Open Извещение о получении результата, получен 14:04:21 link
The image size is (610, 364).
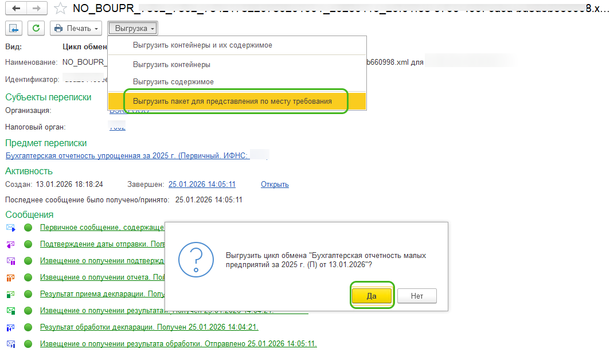pyautogui.click(x=102, y=311)
